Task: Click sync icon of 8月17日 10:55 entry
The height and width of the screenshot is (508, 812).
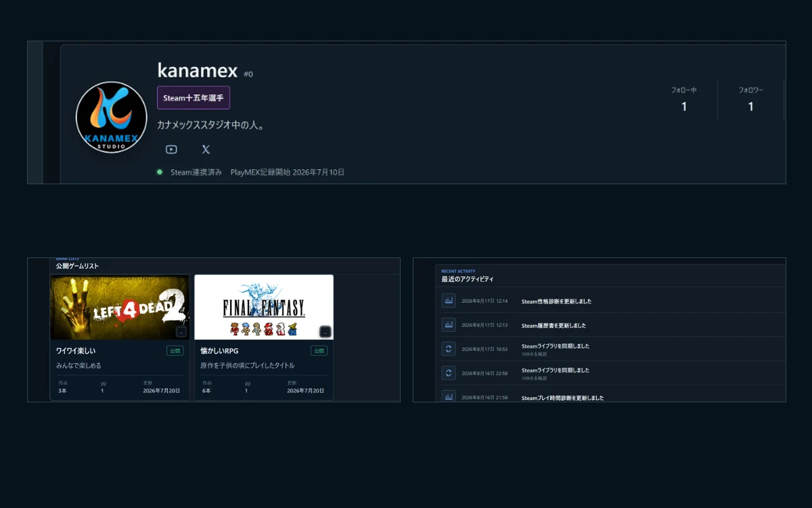Action: pos(448,349)
